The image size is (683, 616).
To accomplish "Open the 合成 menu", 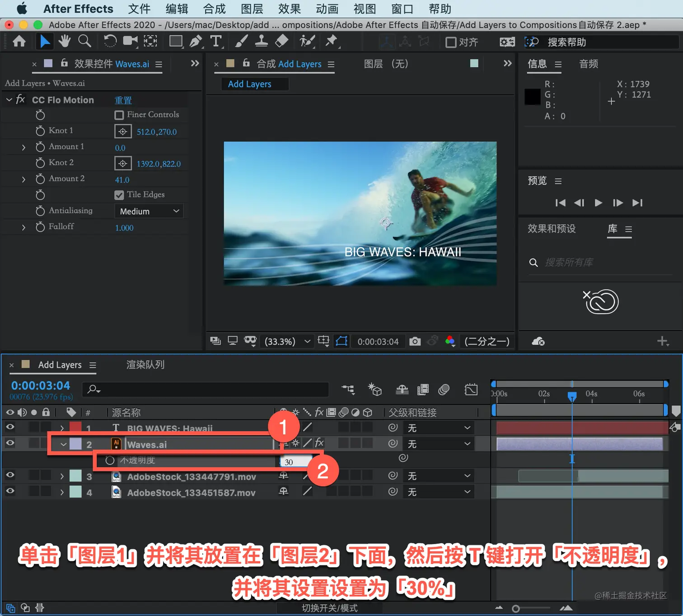I will (x=214, y=9).
